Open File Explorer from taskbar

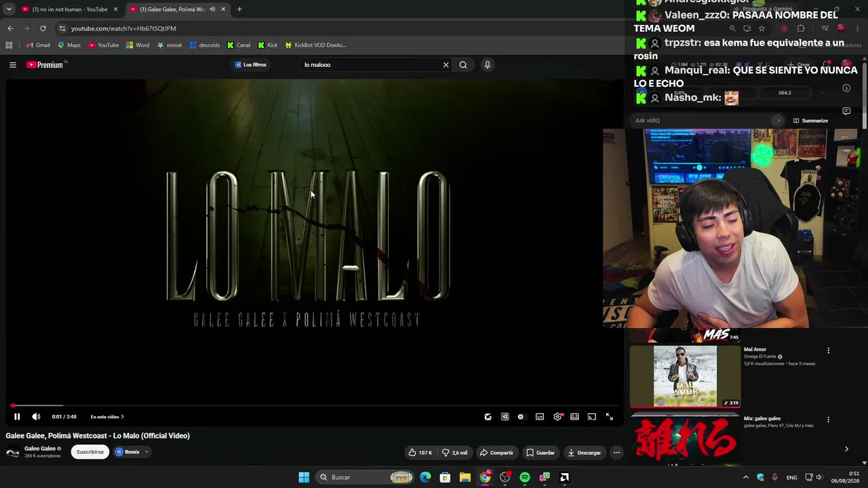pos(465,477)
